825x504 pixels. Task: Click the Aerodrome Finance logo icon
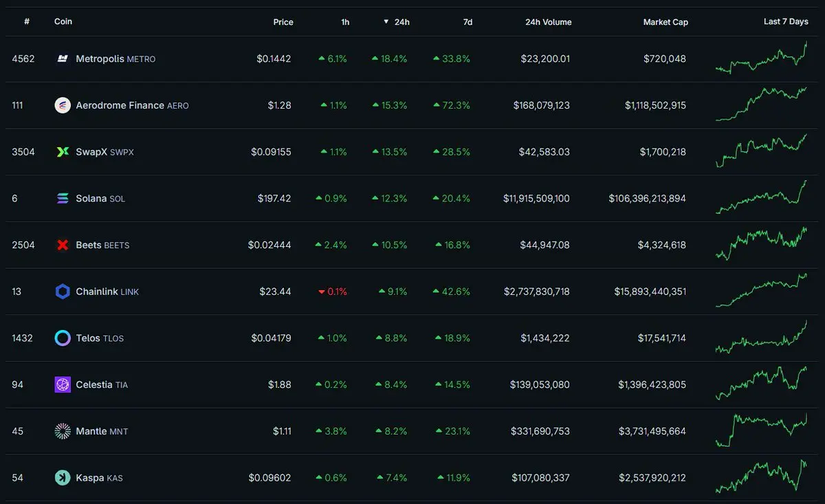coord(63,105)
